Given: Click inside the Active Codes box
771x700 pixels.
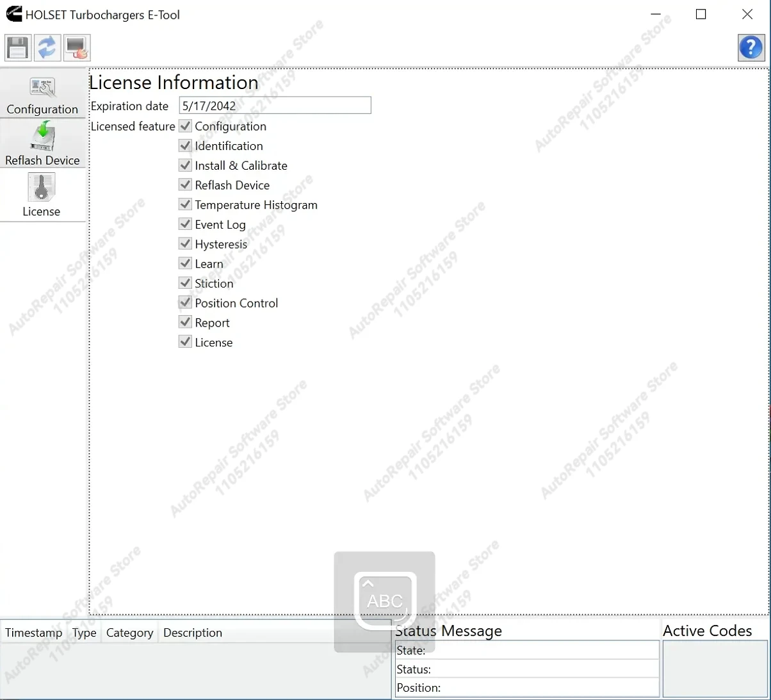Looking at the screenshot, I should tap(714, 669).
